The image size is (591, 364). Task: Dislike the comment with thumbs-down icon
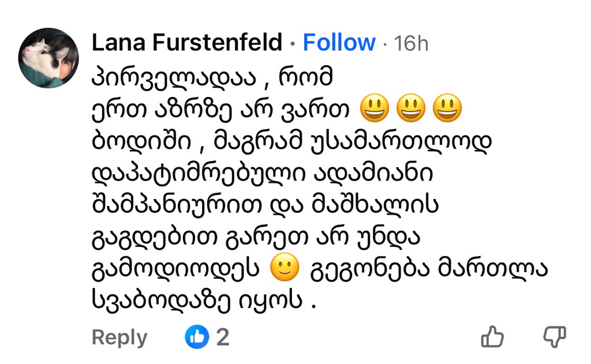(555, 336)
